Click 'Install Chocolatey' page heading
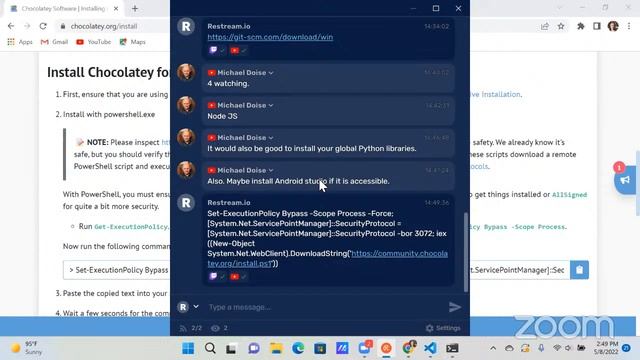 coord(108,72)
